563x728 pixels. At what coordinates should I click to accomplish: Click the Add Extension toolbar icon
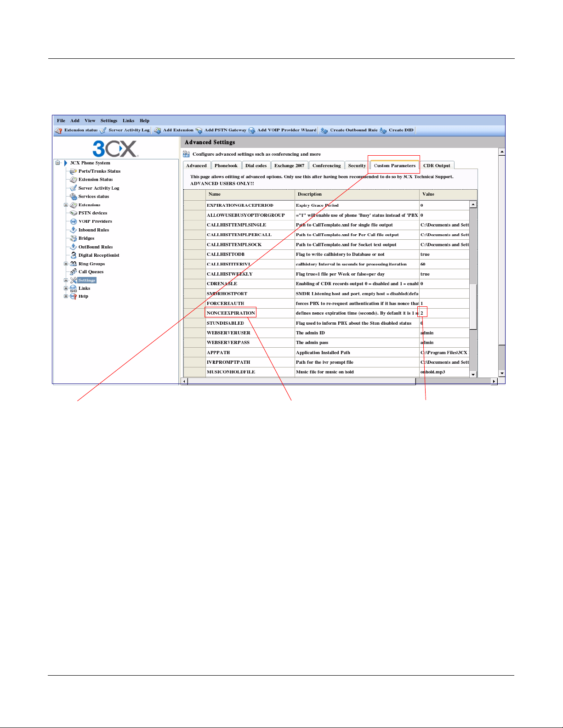coord(158,130)
